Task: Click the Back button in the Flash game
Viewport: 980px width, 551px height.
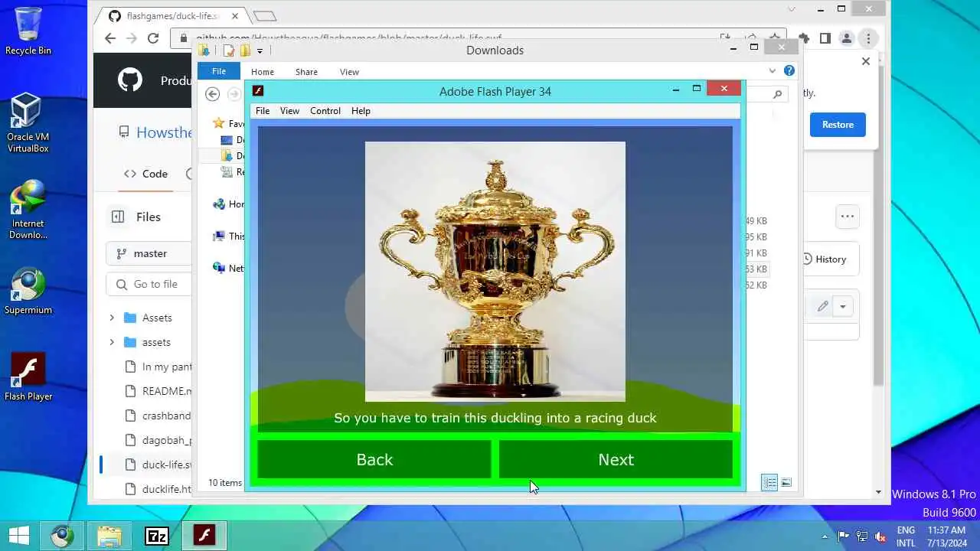Action: point(374,459)
